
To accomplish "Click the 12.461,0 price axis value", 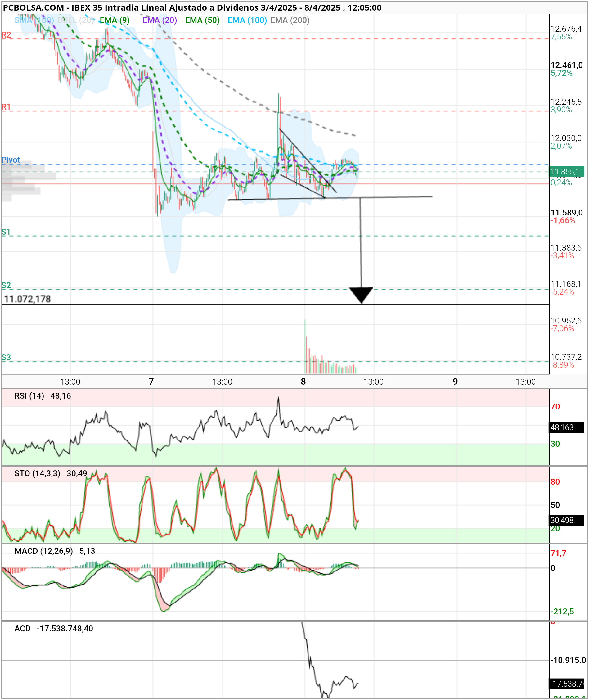I will pos(567,65).
